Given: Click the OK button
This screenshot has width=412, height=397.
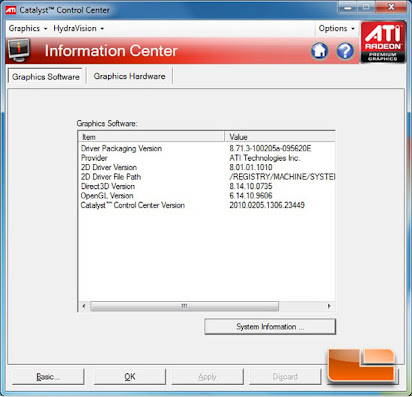Looking at the screenshot, I should point(130,377).
